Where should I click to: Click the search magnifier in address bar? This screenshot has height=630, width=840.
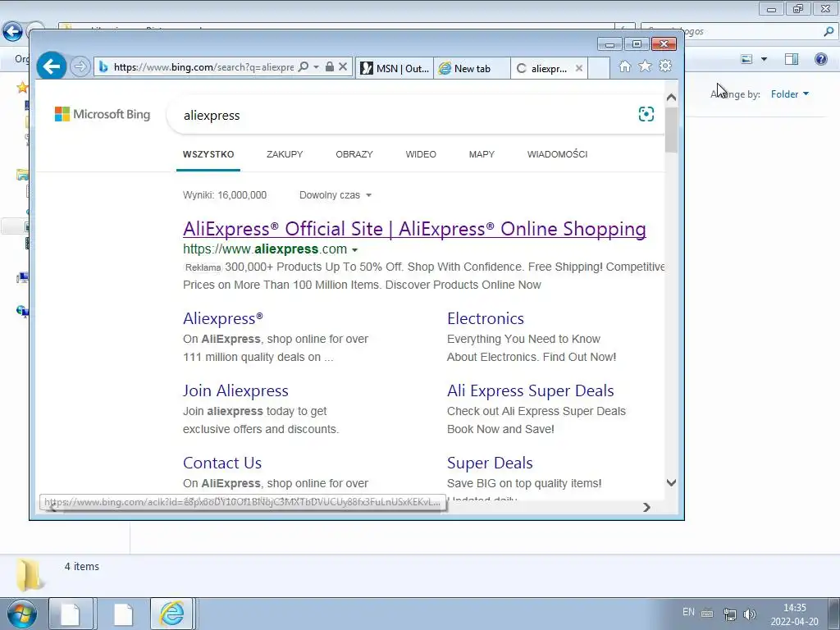click(304, 67)
